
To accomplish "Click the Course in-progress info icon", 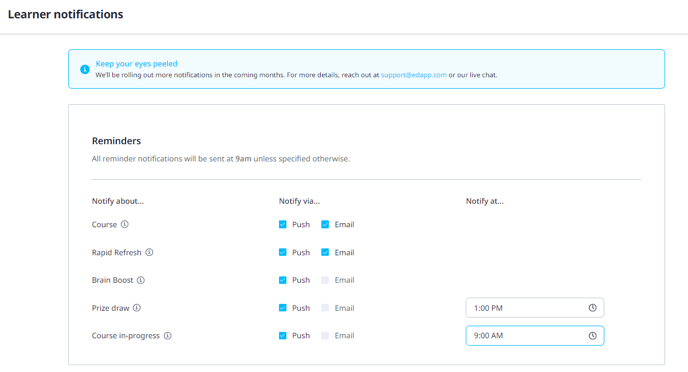I will 168,336.
